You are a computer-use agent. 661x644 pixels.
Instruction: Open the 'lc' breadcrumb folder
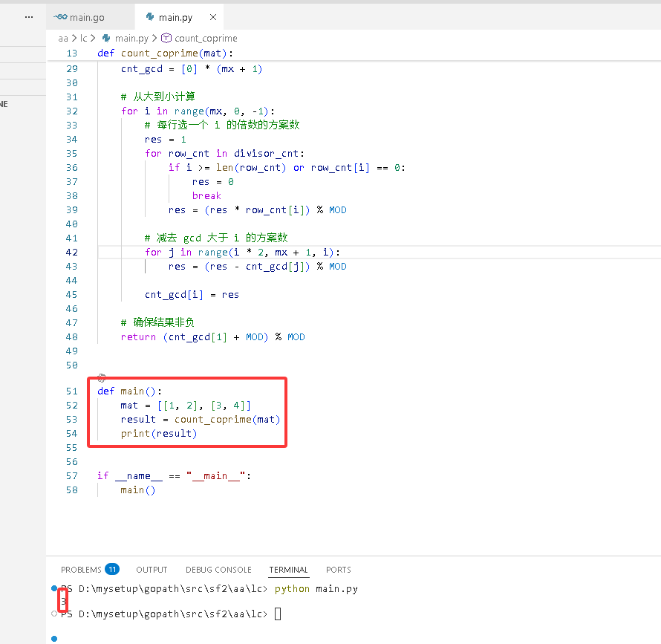coord(83,39)
